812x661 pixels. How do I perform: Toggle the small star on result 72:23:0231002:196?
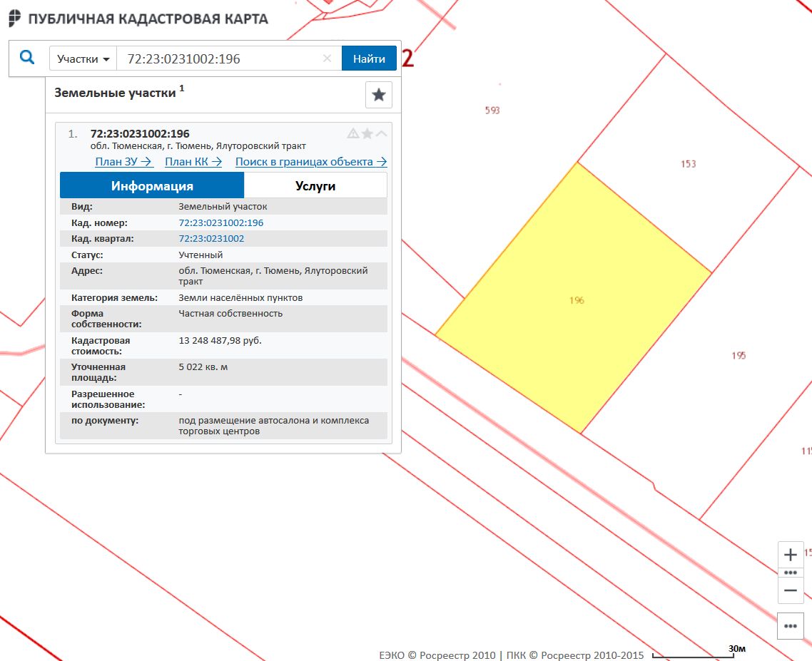[x=367, y=133]
